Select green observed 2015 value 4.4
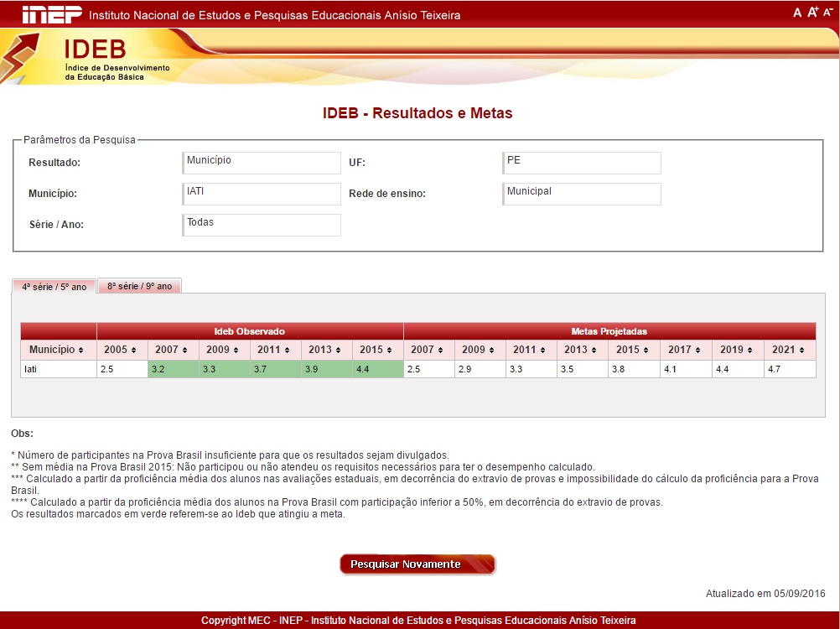 click(378, 369)
